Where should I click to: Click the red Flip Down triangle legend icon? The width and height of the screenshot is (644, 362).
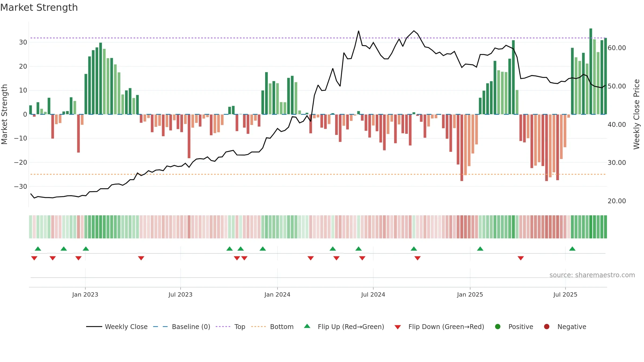tap(398, 327)
